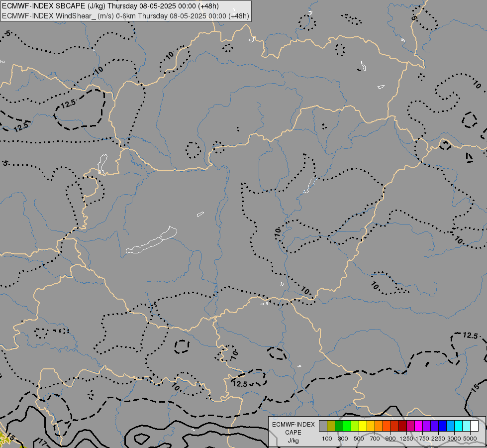Select the dark green legend swatch
The width and height of the screenshot is (487, 448).
coord(339,426)
